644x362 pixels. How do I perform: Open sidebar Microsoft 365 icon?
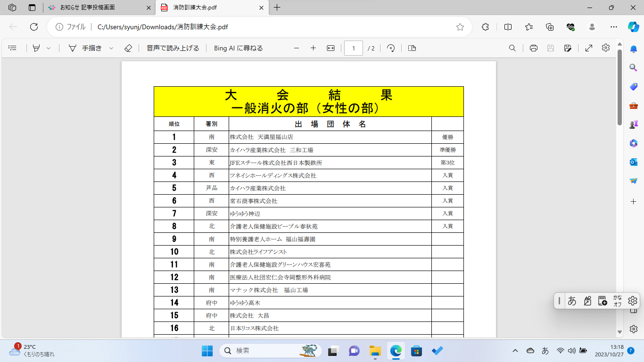634,143
